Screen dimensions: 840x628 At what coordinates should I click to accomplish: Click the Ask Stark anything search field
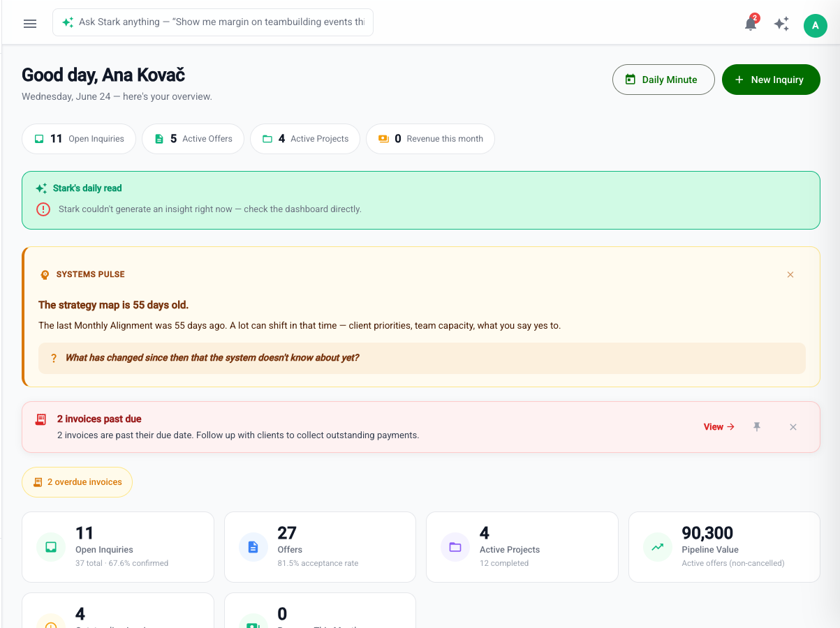point(213,22)
